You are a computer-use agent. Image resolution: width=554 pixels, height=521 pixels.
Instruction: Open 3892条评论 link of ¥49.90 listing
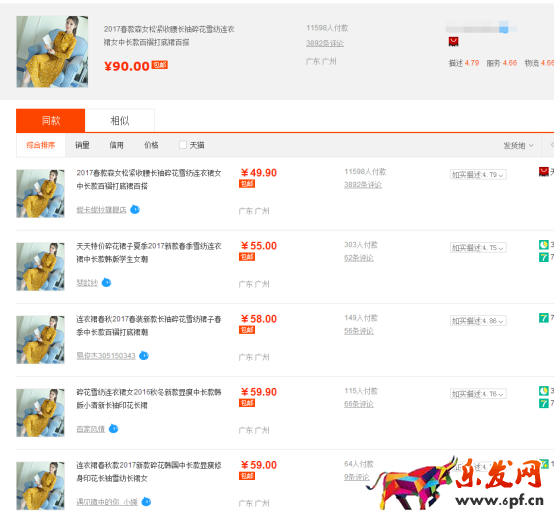363,185
